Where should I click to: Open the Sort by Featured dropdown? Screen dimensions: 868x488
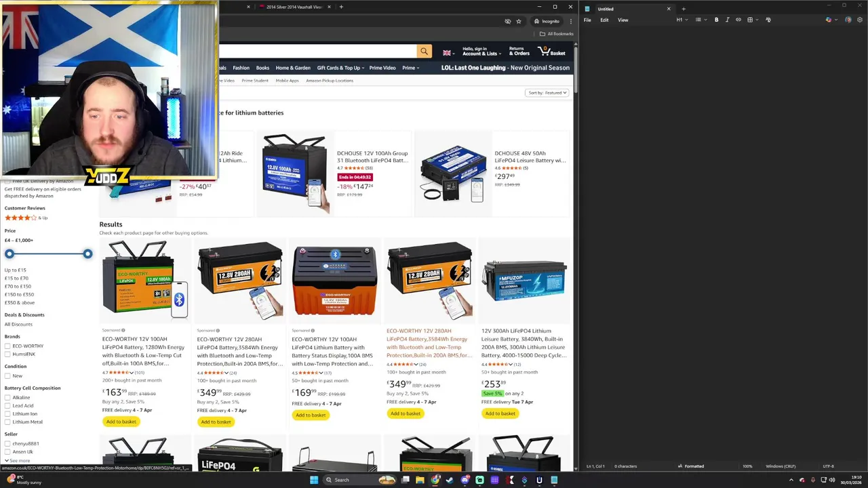(547, 93)
